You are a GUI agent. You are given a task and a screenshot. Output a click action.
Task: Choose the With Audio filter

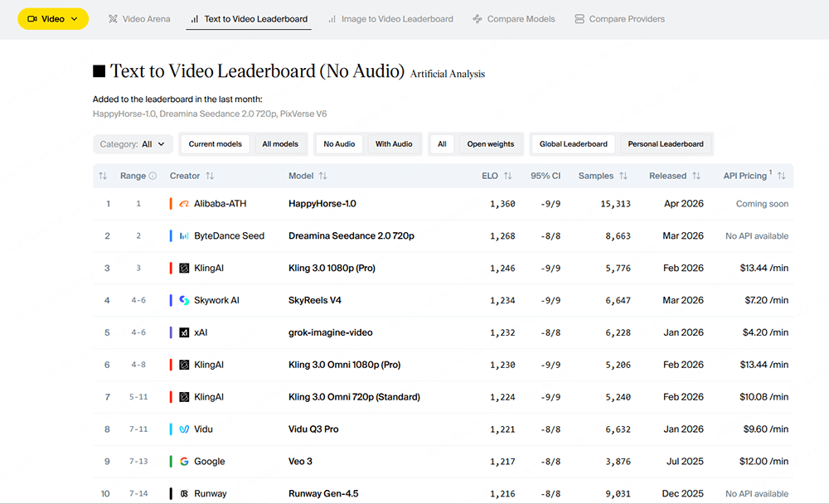click(394, 144)
